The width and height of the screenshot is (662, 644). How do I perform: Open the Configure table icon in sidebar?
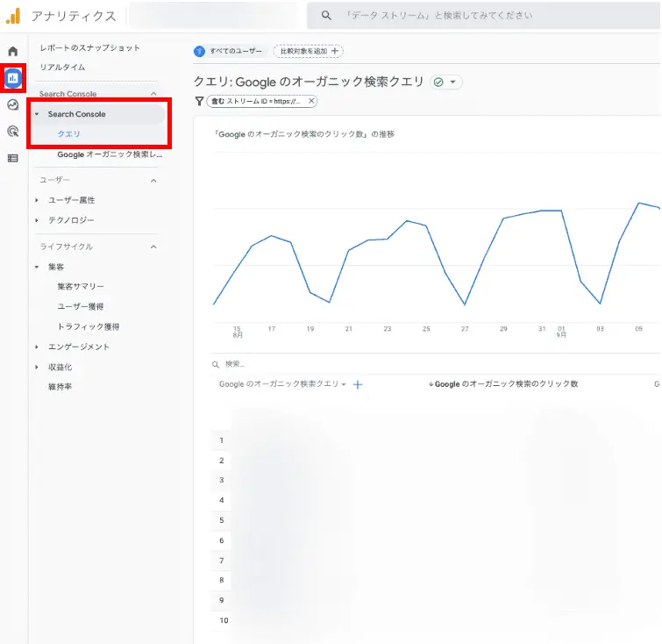tap(13, 158)
